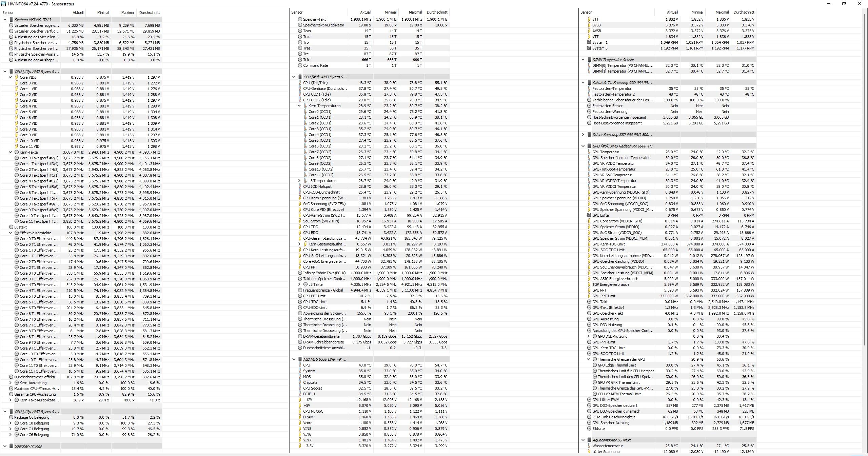The image size is (868, 456).
Task: Collapse the Core VIDs group
Action: pos(11,77)
